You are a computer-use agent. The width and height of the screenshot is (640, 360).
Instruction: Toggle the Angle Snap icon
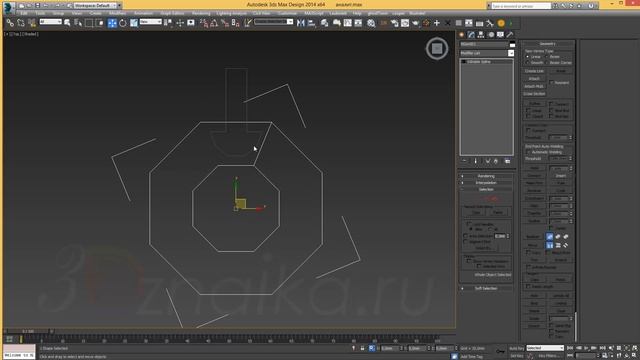[x=214, y=23]
